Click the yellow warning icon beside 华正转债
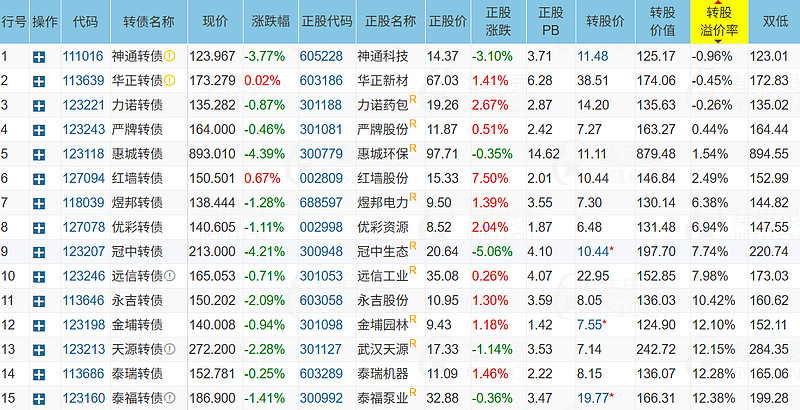Image resolution: width=800 pixels, height=410 pixels. coord(170,81)
